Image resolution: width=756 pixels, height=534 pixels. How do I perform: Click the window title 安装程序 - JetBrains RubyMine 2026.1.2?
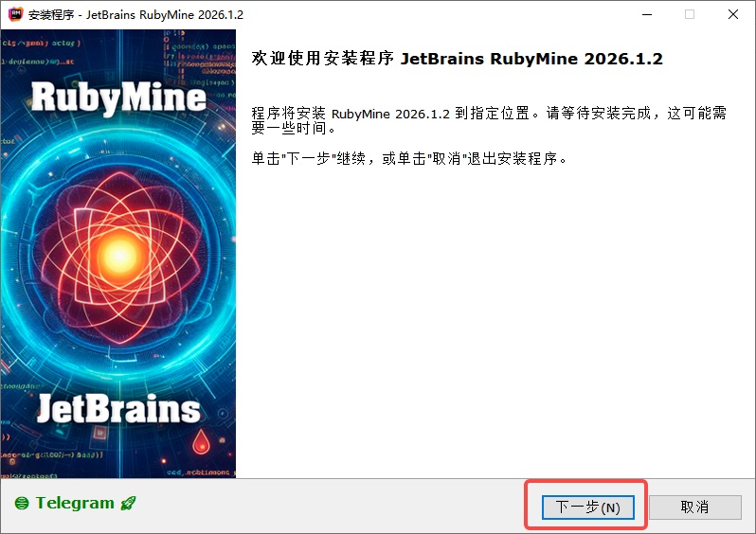click(136, 14)
